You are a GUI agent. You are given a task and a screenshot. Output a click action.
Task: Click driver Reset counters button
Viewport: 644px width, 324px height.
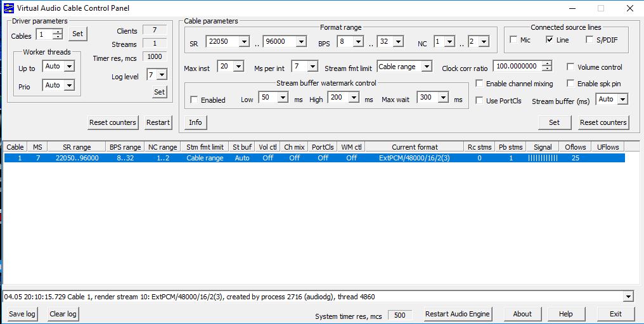click(x=113, y=122)
